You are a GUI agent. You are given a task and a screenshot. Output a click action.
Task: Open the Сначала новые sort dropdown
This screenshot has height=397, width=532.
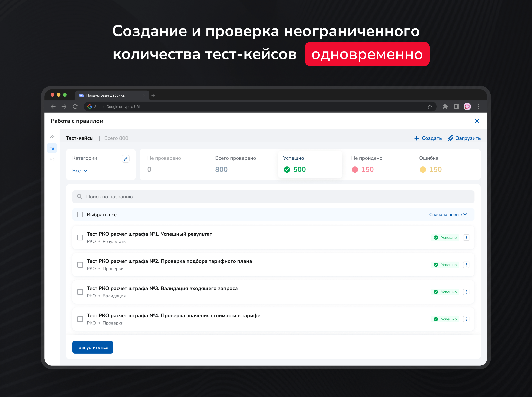tap(448, 214)
